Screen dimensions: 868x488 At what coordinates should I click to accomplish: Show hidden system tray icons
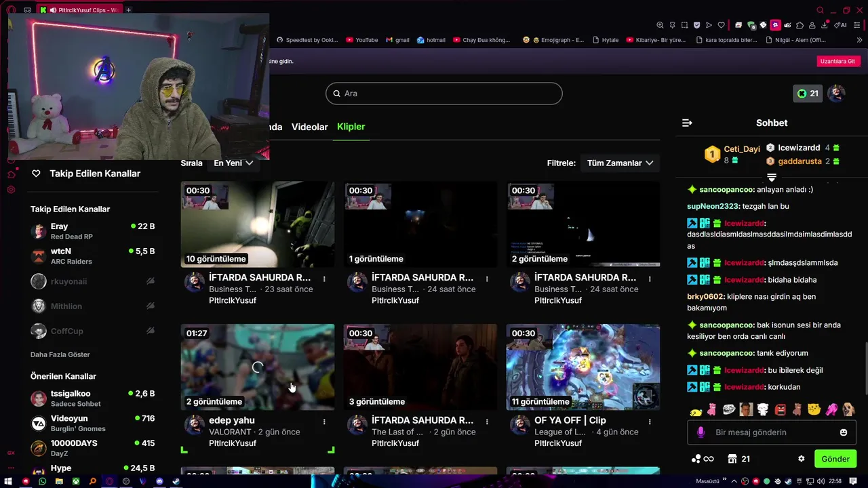(733, 481)
